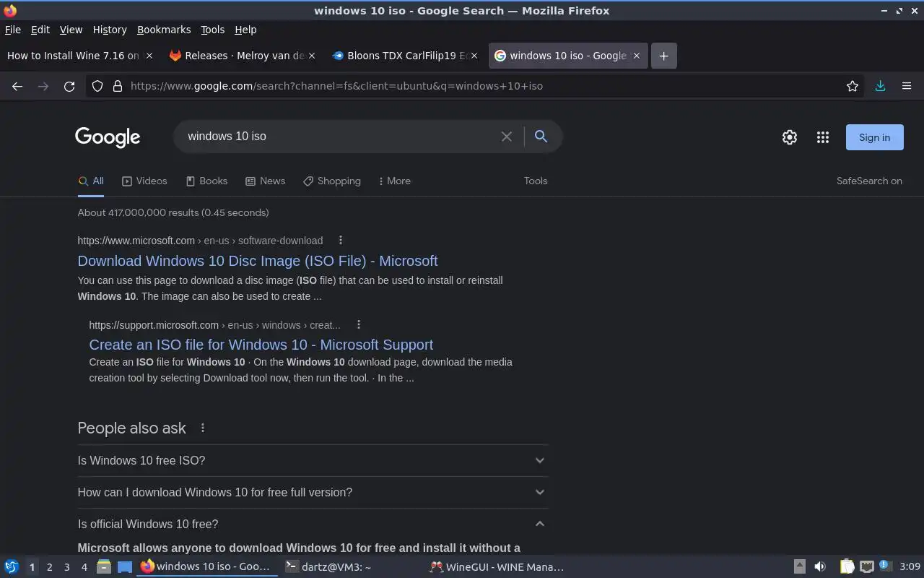Open the Bookmarks menu
This screenshot has width=924, height=578.
[164, 30]
